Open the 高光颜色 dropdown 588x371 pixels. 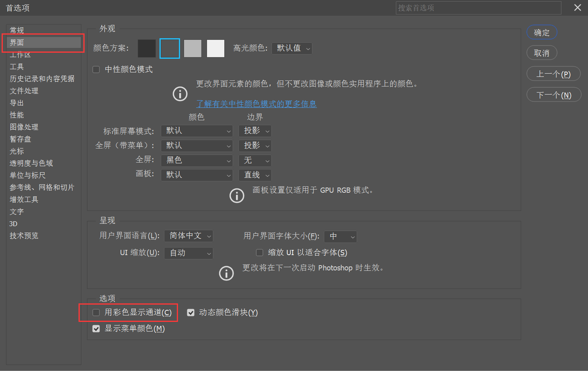pos(292,48)
